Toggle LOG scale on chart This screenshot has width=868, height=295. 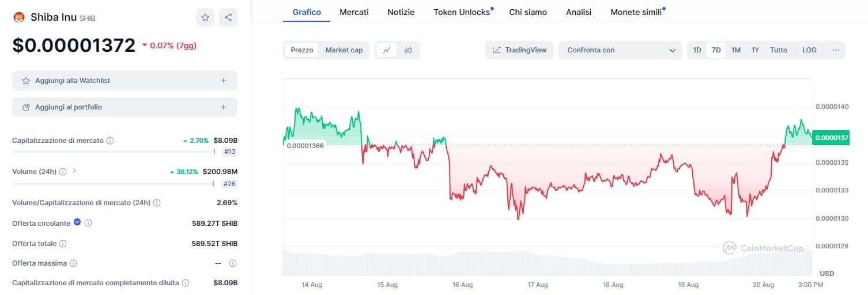[x=809, y=50]
